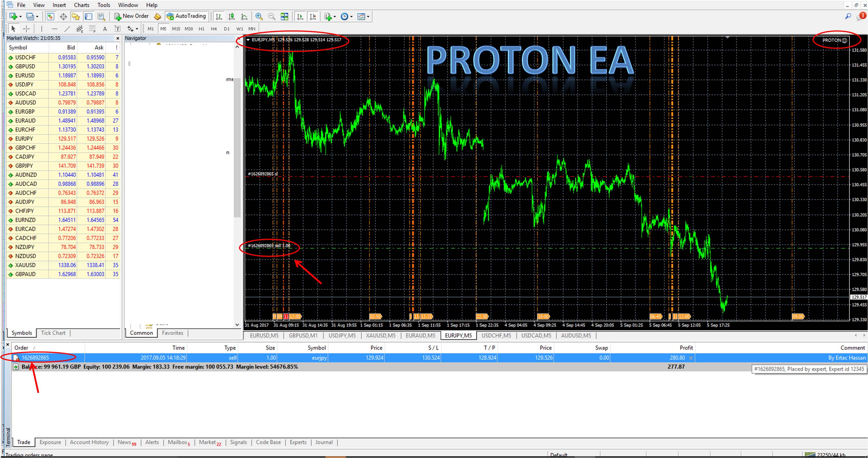Select the Crosshair cursor tool
This screenshot has height=458, width=868.
(26, 29)
